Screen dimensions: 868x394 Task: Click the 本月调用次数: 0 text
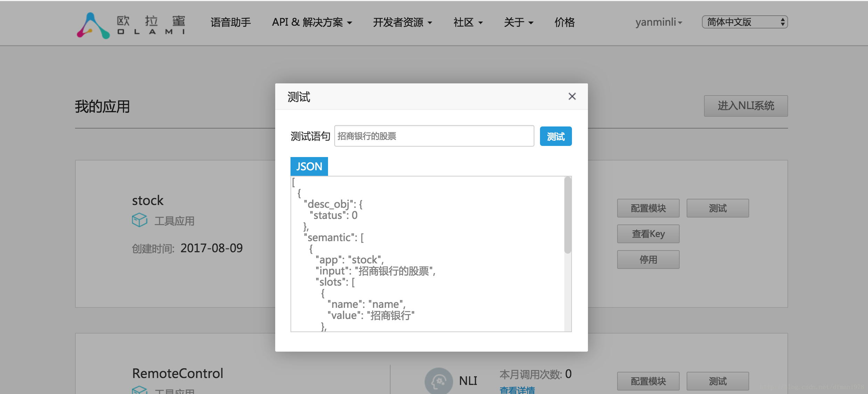[535, 374]
